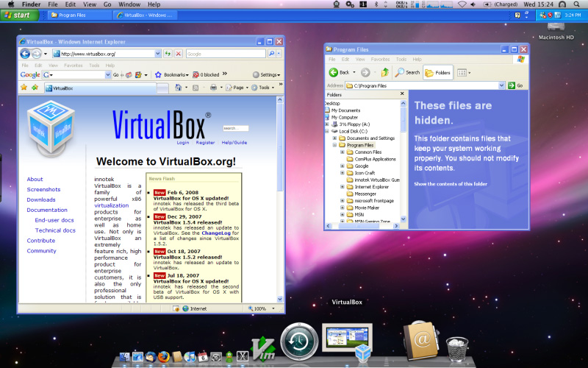Viewport: 588px width, 368px height.
Task: Close the Folders side pane
Action: coord(402,95)
